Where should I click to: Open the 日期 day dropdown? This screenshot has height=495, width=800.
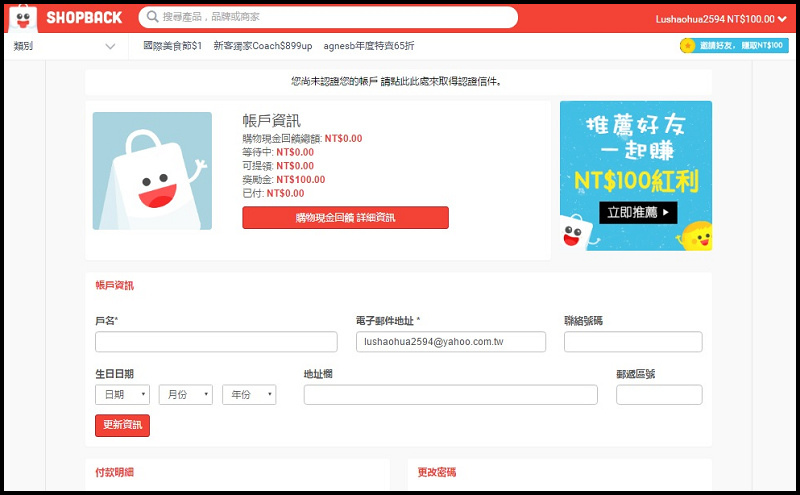pos(122,394)
